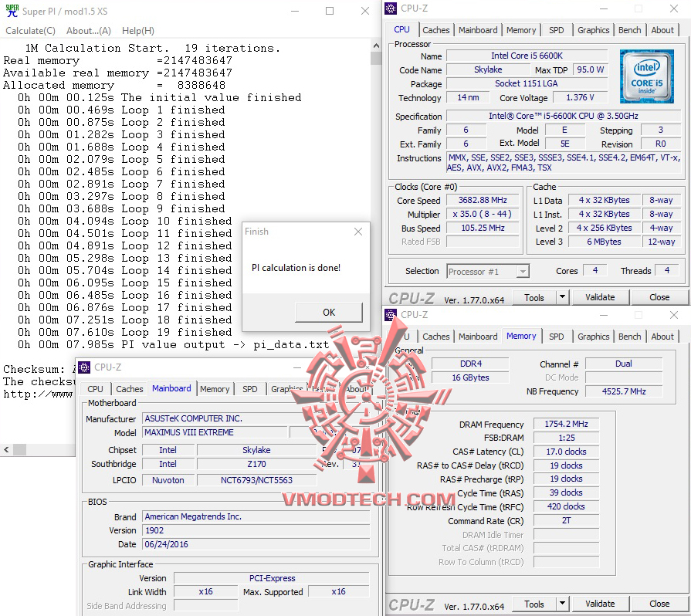Switch to Bench tab in top CPU-Z window
This screenshot has height=616, width=691.
pyautogui.click(x=629, y=30)
